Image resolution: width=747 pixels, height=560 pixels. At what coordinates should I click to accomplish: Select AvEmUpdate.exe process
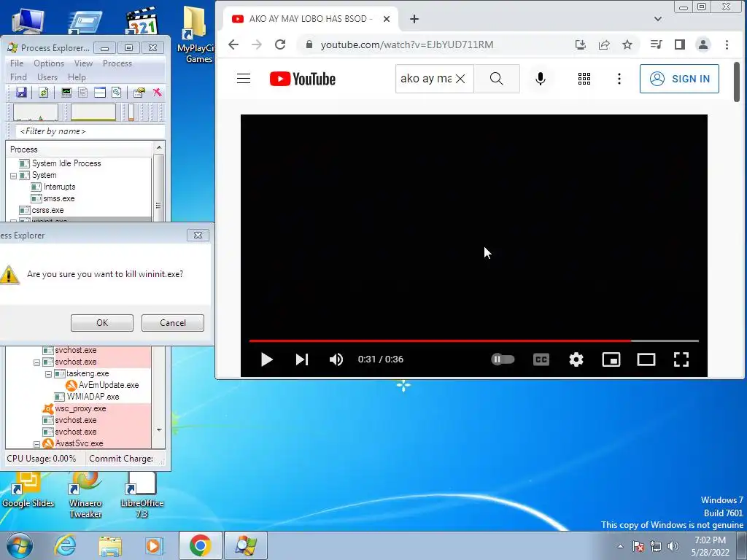tap(109, 385)
